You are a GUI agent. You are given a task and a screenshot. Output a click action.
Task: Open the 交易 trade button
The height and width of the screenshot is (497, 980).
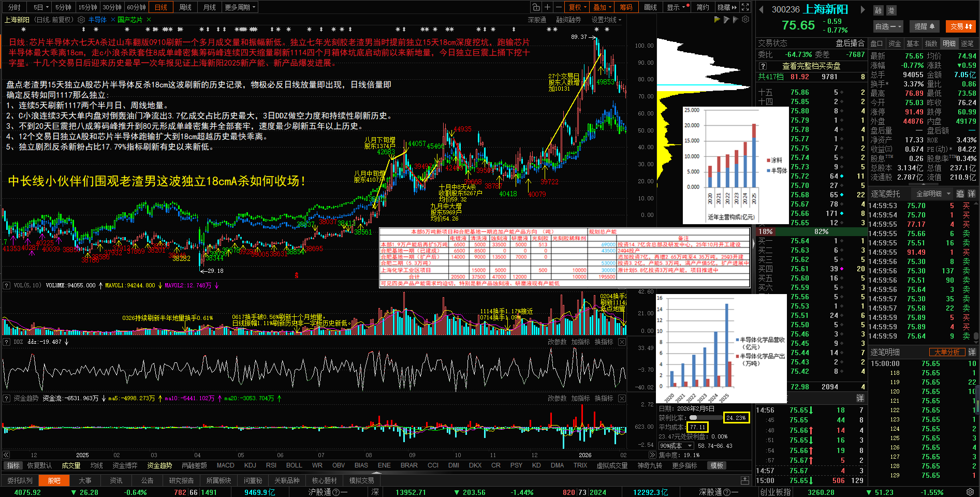pyautogui.click(x=961, y=26)
